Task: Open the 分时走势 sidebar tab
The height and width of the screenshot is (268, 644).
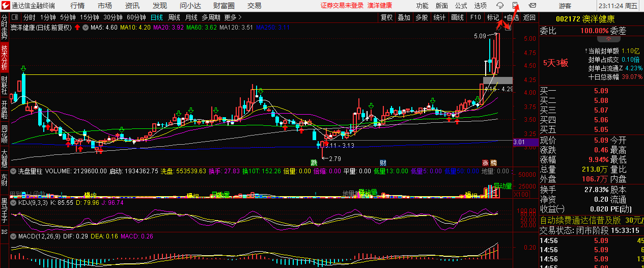Action: (4, 28)
